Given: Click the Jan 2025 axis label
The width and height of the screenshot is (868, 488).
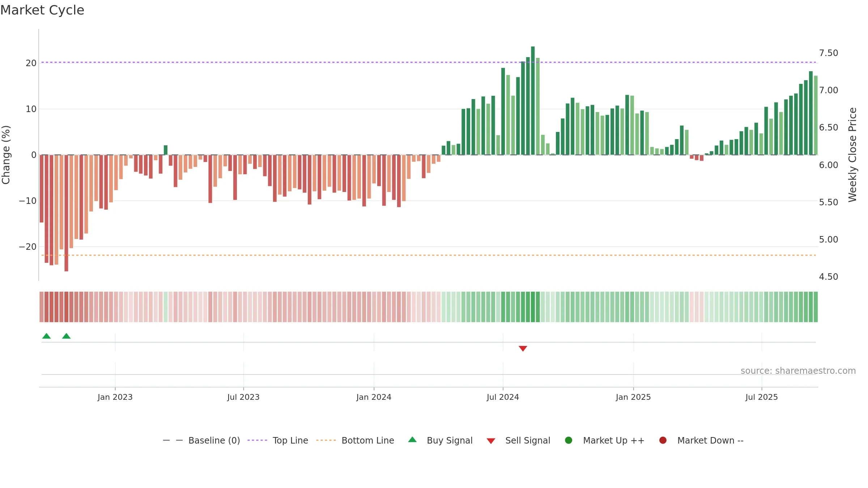Looking at the screenshot, I should tap(633, 397).
